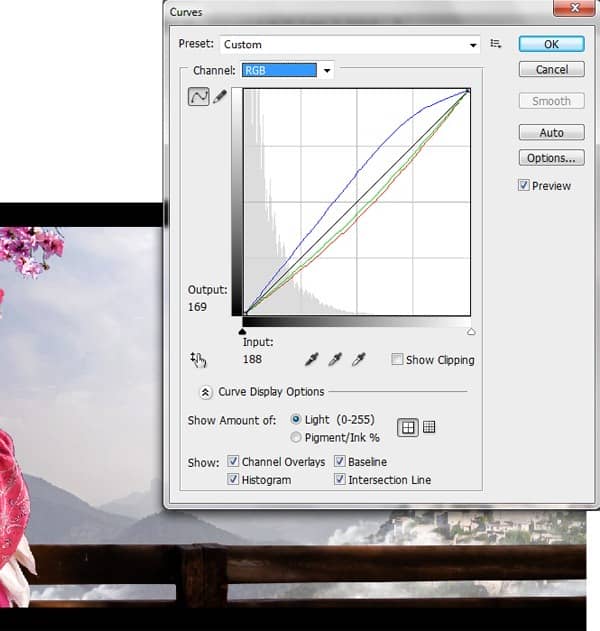Viewport: 600px width, 631px height.
Task: Select the pencil draw-curve tool
Action: [220, 97]
